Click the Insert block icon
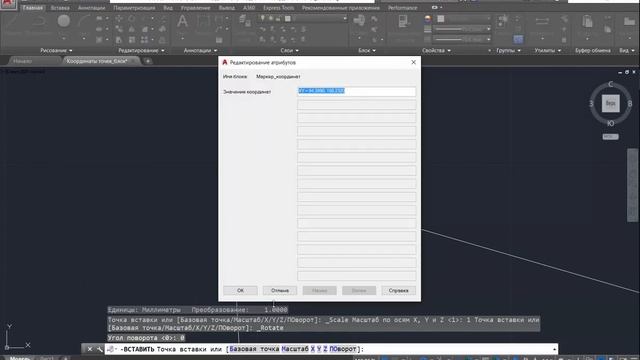 [x=359, y=20]
